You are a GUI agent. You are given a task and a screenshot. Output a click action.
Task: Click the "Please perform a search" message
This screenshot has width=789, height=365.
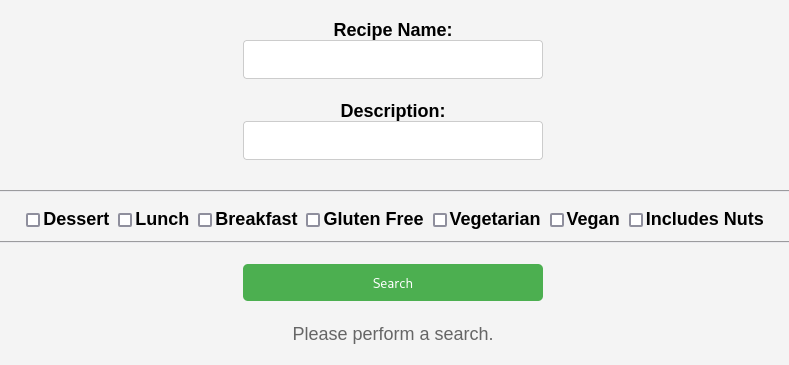pyautogui.click(x=392, y=334)
